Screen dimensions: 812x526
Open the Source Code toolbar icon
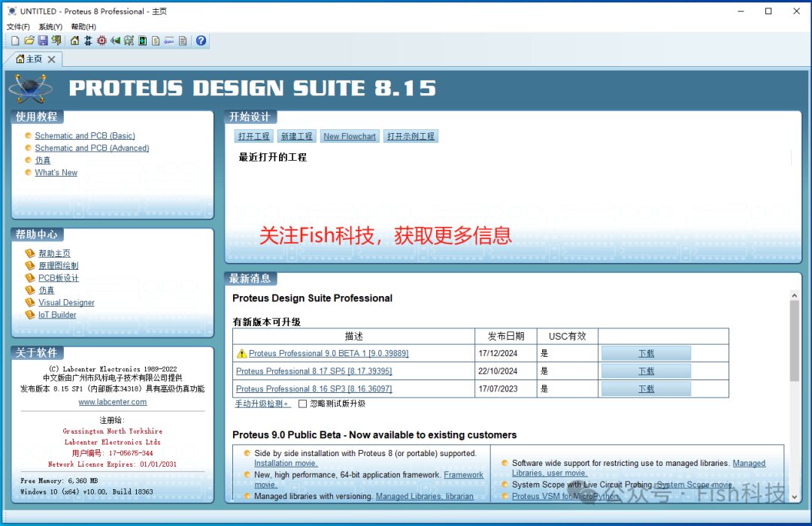tap(169, 41)
